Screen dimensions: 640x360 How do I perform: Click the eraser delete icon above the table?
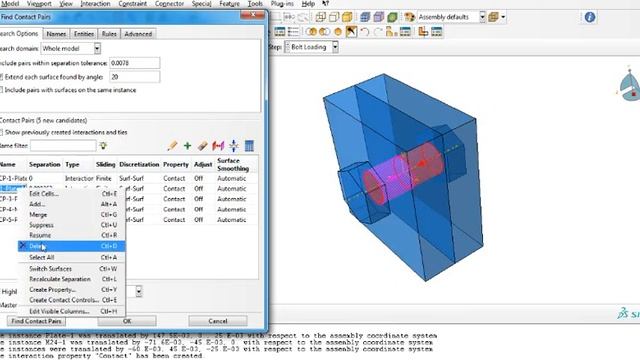[202, 146]
